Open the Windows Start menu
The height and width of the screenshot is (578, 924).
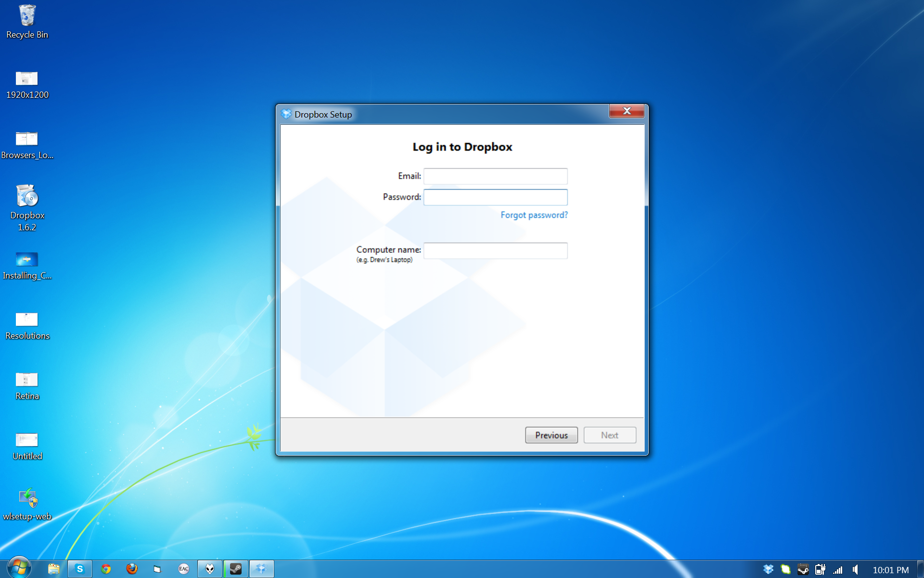[19, 568]
